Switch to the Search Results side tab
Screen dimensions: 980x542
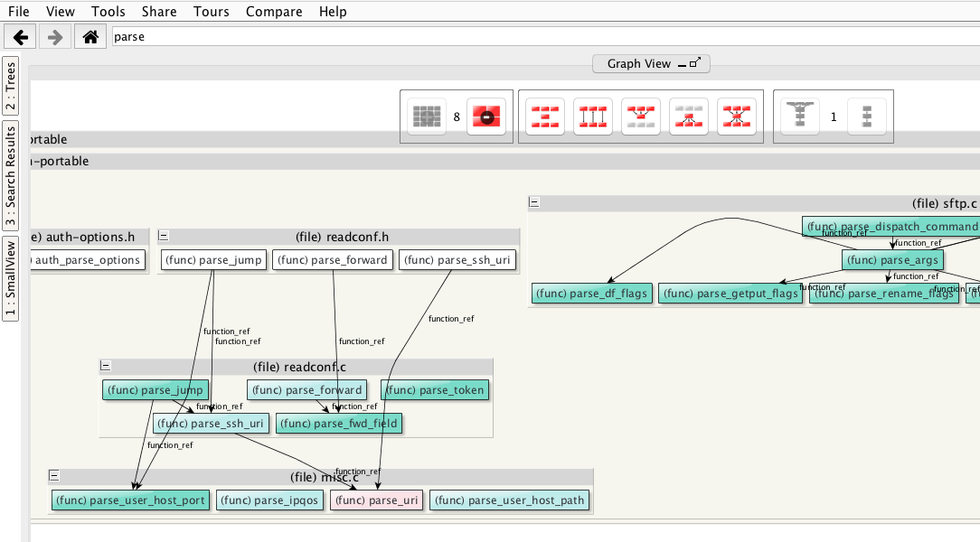(10, 176)
